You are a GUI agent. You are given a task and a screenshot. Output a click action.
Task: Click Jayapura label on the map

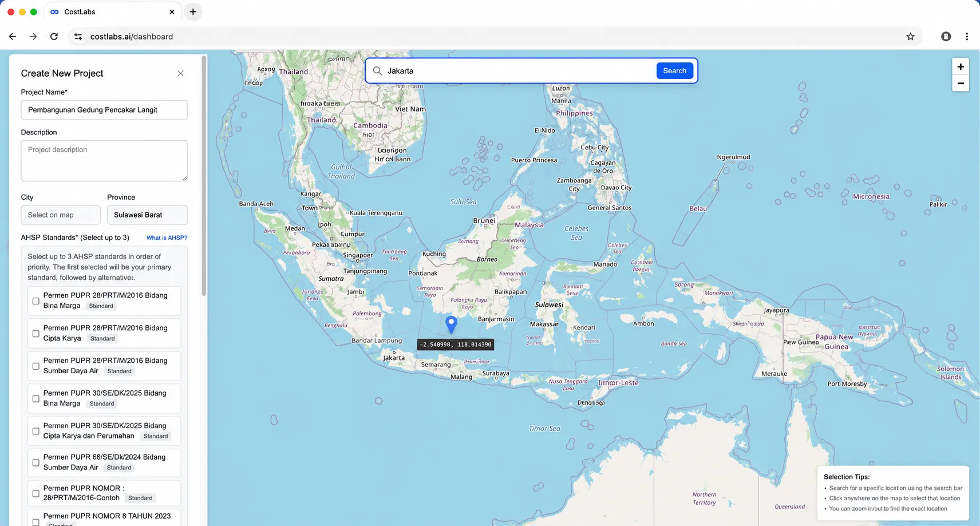click(x=776, y=310)
